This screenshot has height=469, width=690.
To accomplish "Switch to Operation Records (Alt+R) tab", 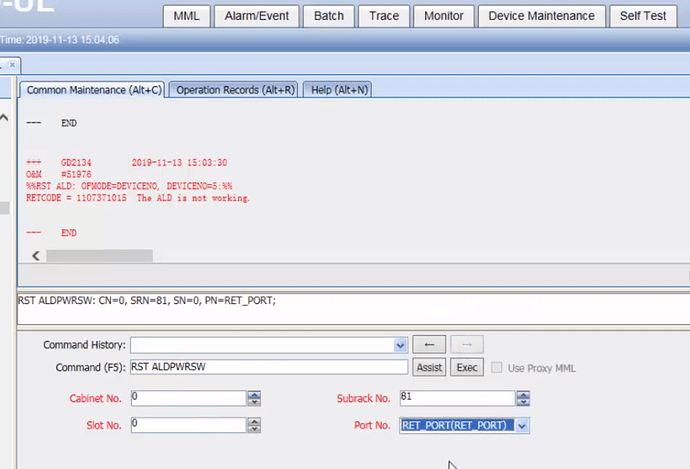I will coord(234,90).
